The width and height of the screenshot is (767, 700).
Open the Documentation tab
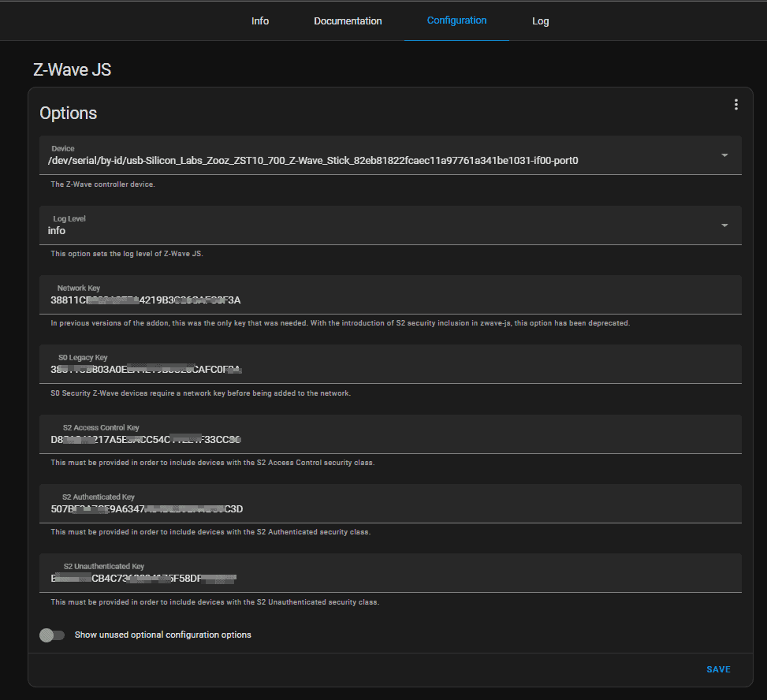348,21
